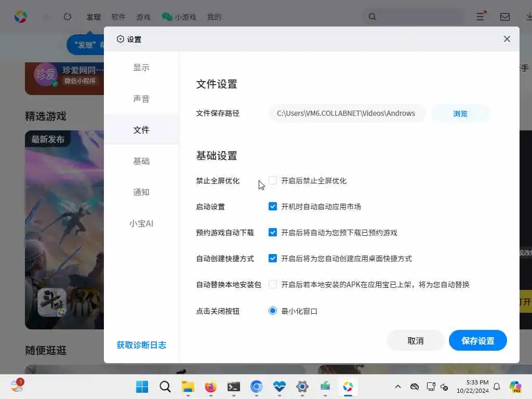
Task: Open the 通知 settings section
Action: pos(141,192)
